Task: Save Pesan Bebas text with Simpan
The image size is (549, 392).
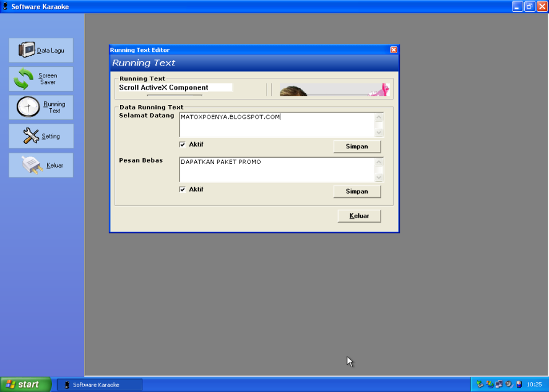Action: tap(357, 191)
